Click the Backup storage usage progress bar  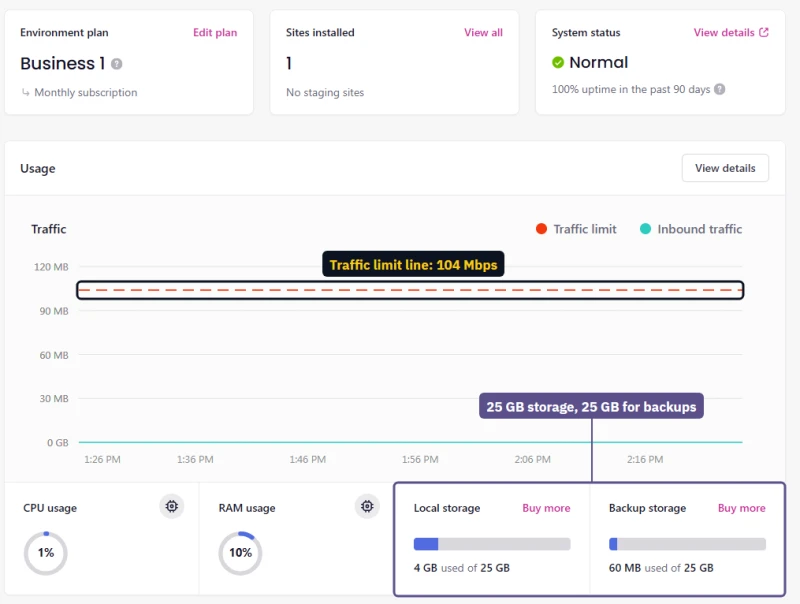(687, 544)
